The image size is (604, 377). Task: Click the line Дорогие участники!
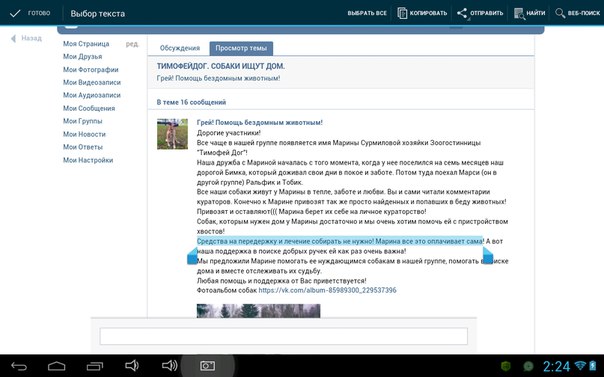228,133
